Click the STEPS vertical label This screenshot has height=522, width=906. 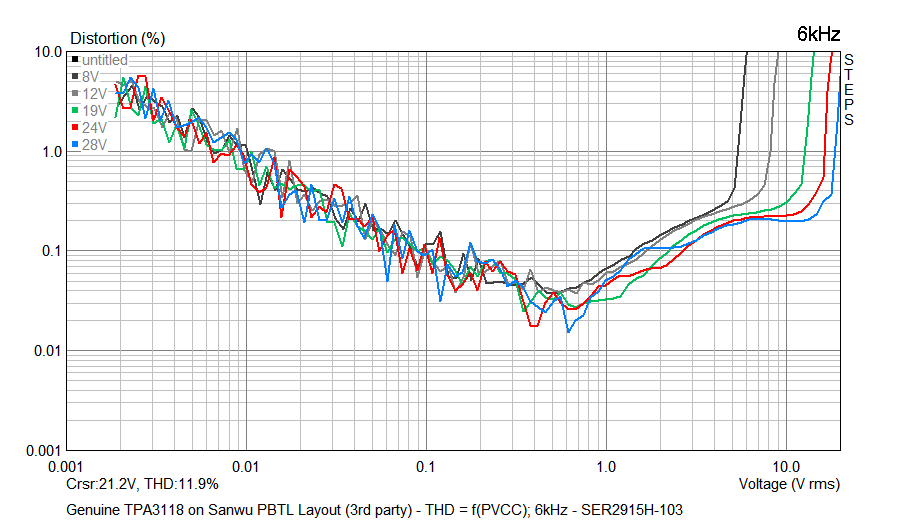pos(848,90)
